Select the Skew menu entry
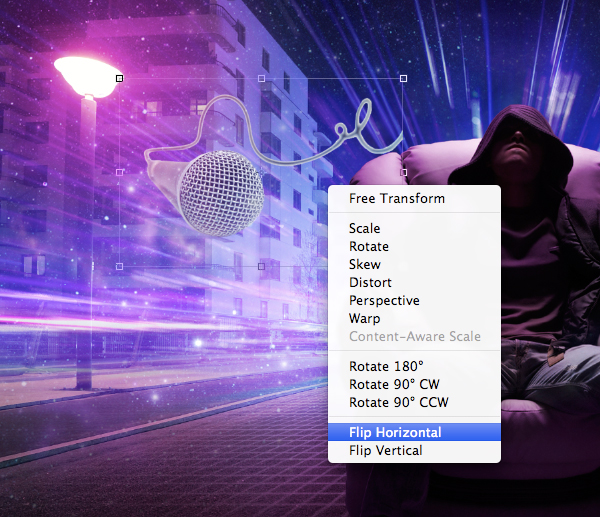The image size is (600, 517). [365, 265]
